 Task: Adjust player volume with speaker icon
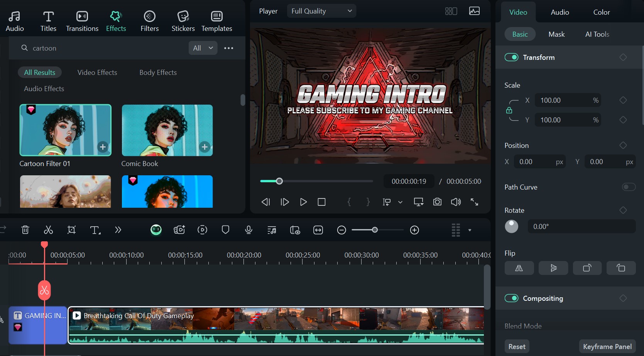point(456,202)
